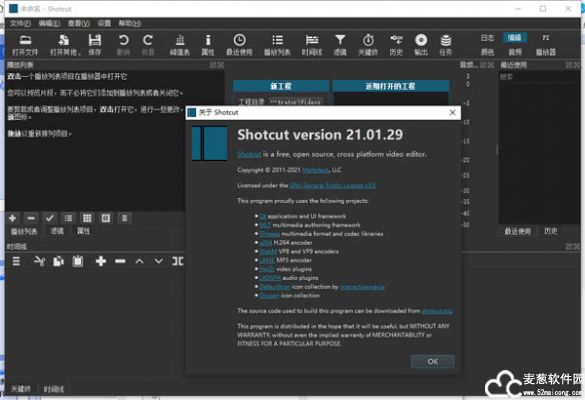Click OK in the About Shotcut dialog

(x=433, y=361)
